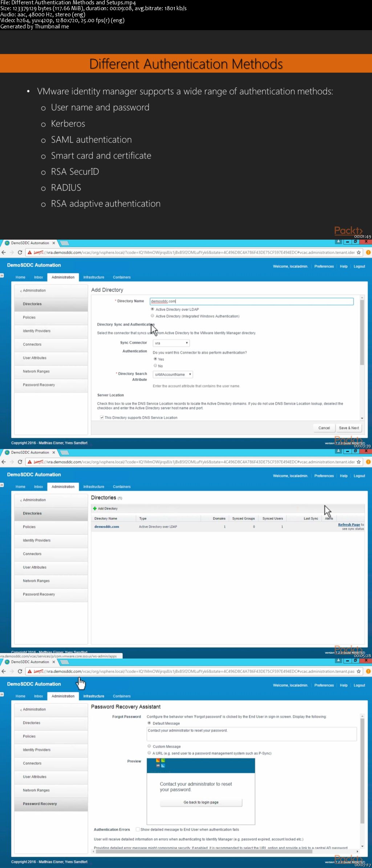Expand side panel chevron in Directories list frame
This screenshot has width=372, height=868.
(x=2, y=485)
